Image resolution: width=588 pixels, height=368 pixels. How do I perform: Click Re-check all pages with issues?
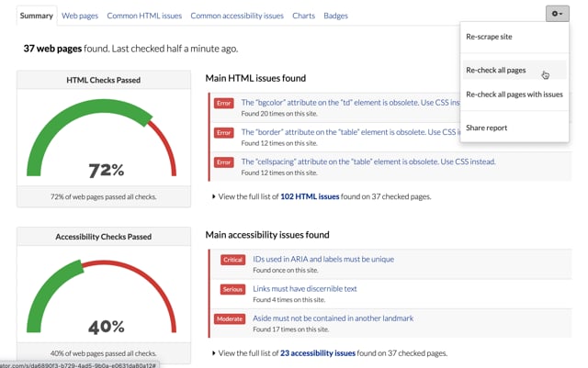514,95
